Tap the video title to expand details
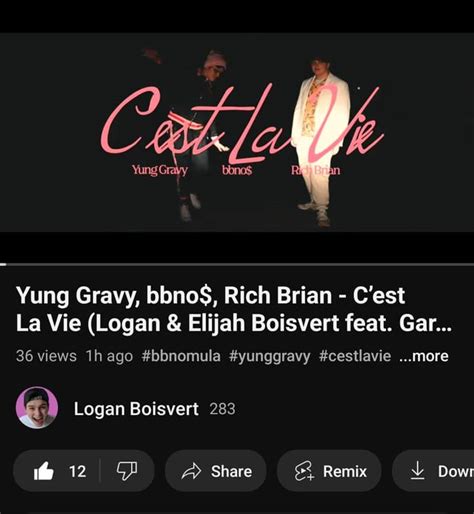Screen dimensions: 474x514 pyautogui.click(x=233, y=309)
